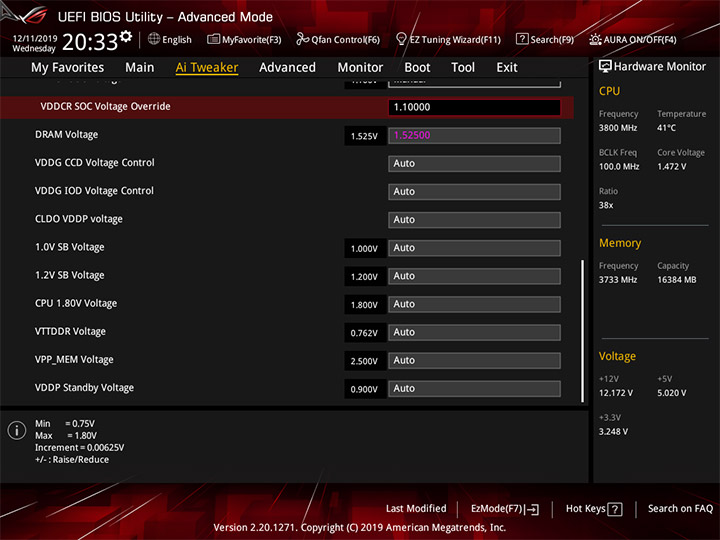The width and height of the screenshot is (720, 540).
Task: Click the CPU temperature 41°C reading
Action: point(666,128)
